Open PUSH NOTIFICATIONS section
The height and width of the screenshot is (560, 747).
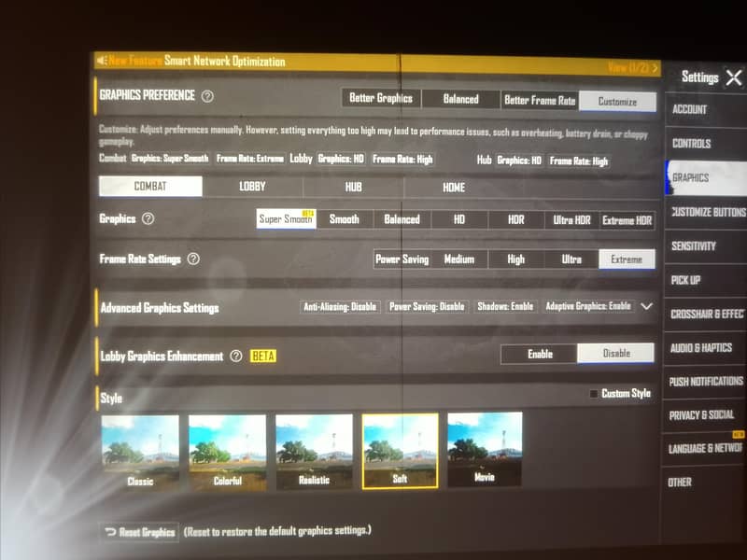705,382
